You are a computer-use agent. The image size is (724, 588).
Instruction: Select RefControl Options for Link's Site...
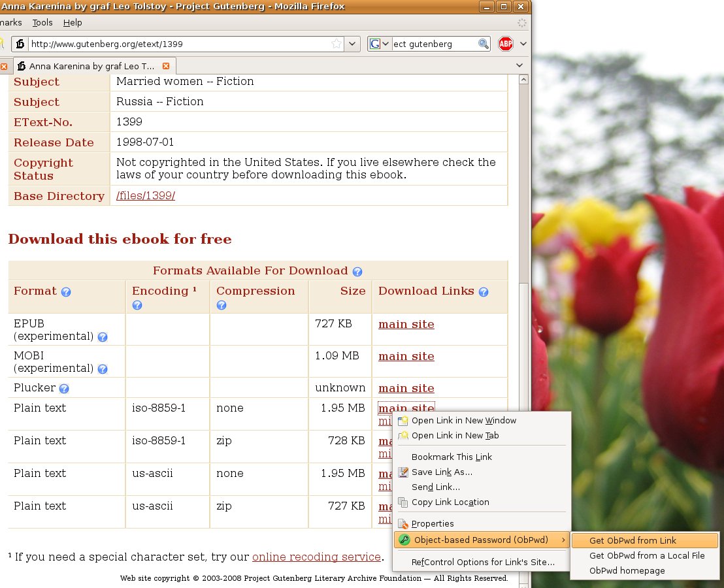tap(480, 562)
